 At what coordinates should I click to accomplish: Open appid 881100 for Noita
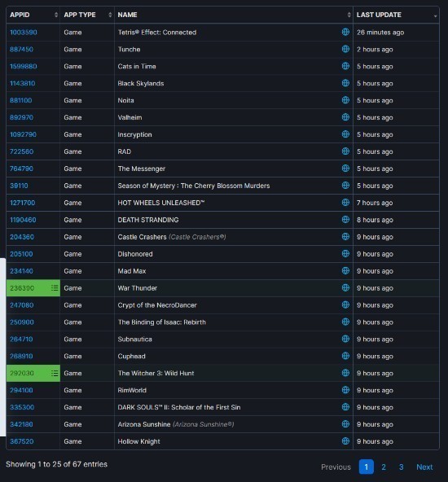point(21,100)
